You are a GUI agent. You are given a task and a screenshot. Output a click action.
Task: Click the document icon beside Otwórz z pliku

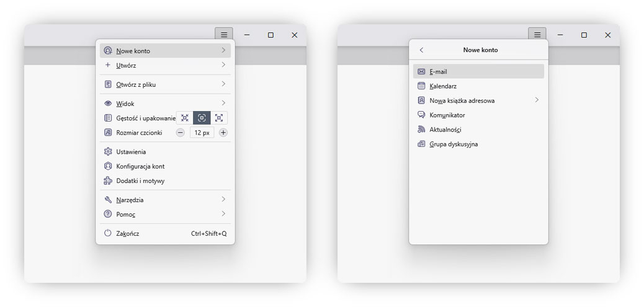point(107,84)
